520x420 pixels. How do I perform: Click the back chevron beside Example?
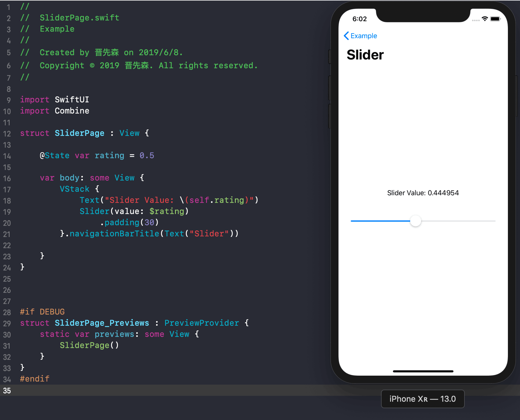tap(346, 36)
